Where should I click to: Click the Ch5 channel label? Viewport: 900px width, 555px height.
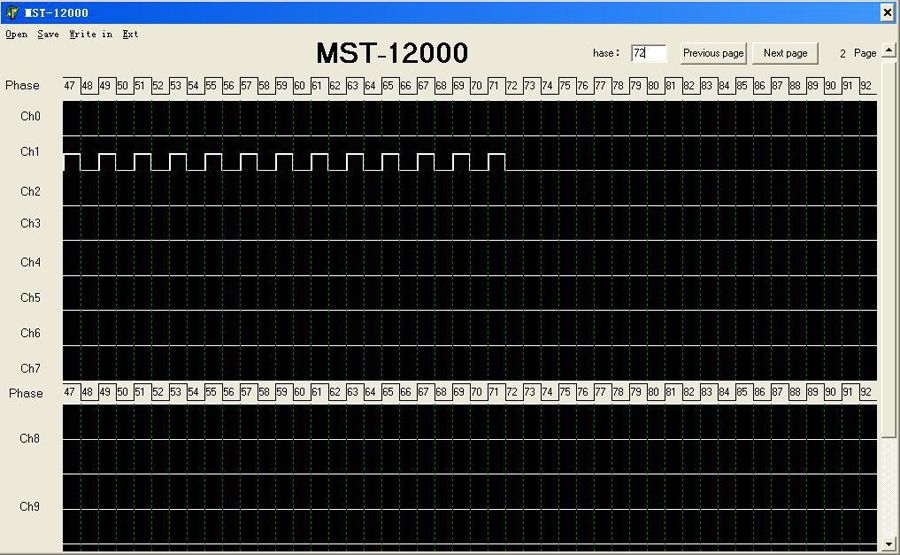coord(30,298)
